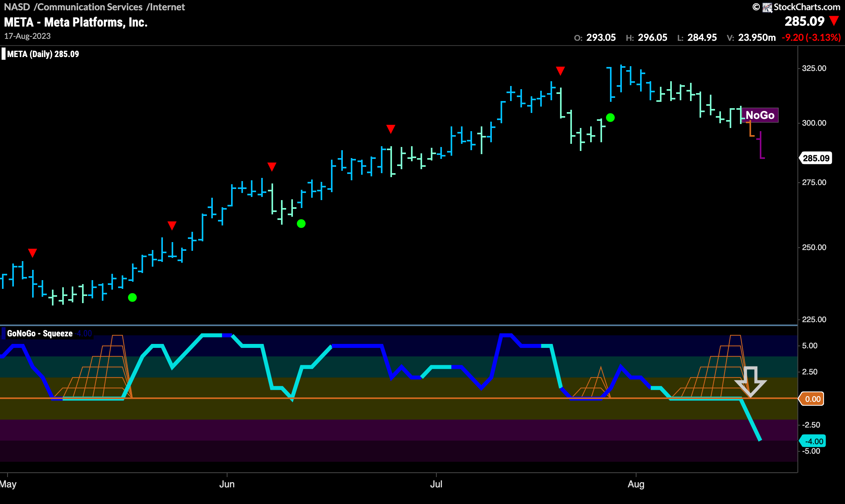Click the red triangle marker in late June
845x504 pixels.
tap(391, 129)
